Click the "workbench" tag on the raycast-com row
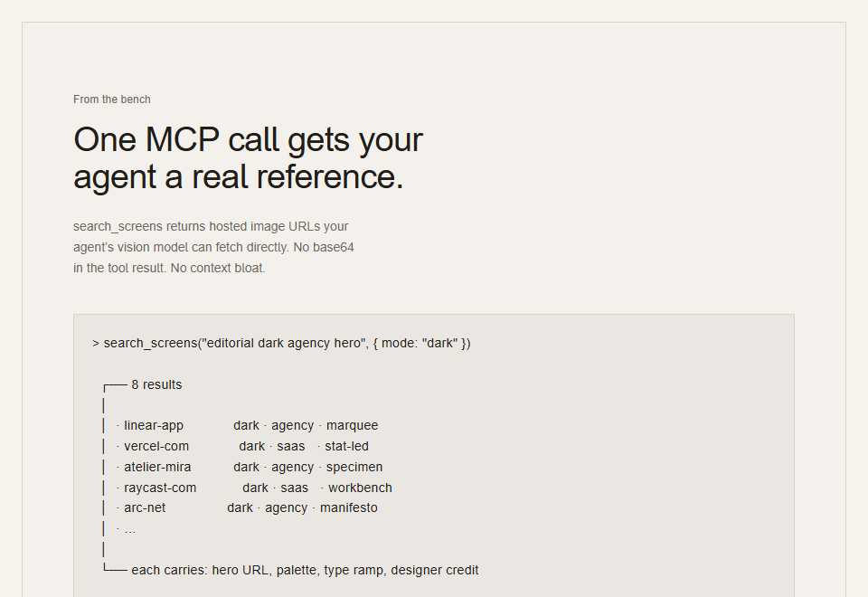Screen dimensions: 868x597 point(360,488)
